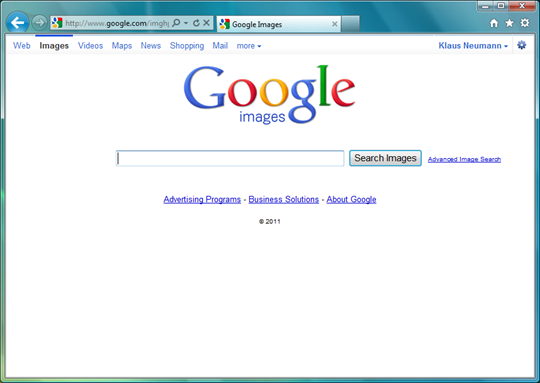This screenshot has height=383, width=540.
Task: Click inside the image search text box
Action: point(230,158)
